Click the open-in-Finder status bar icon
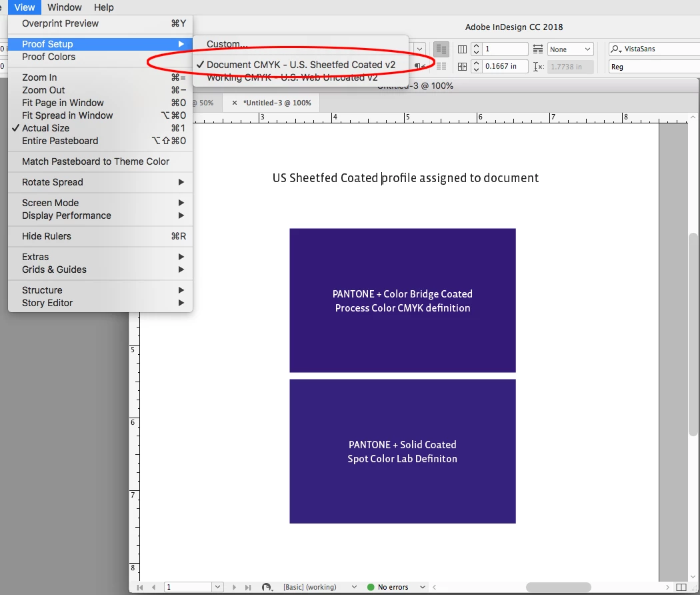This screenshot has width=700, height=595. click(267, 587)
